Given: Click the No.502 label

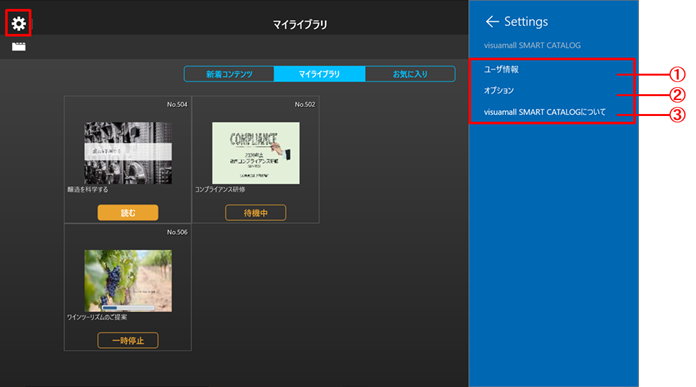Looking at the screenshot, I should pyautogui.click(x=305, y=104).
